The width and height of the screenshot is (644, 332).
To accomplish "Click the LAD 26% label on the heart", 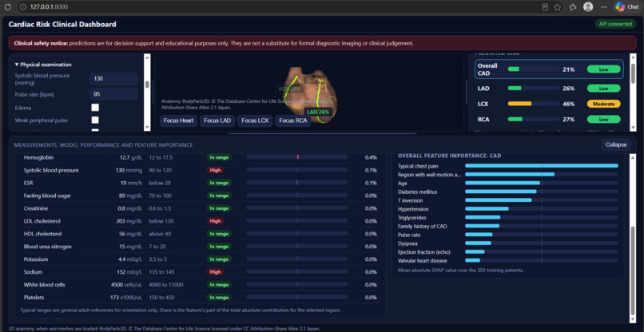I will 318,112.
